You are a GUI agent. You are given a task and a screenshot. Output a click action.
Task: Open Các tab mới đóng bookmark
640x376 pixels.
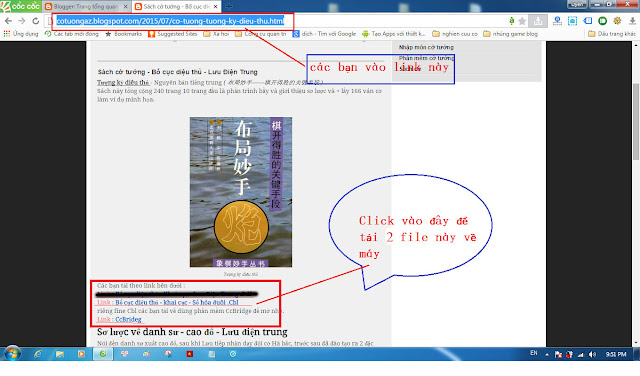tap(72, 34)
